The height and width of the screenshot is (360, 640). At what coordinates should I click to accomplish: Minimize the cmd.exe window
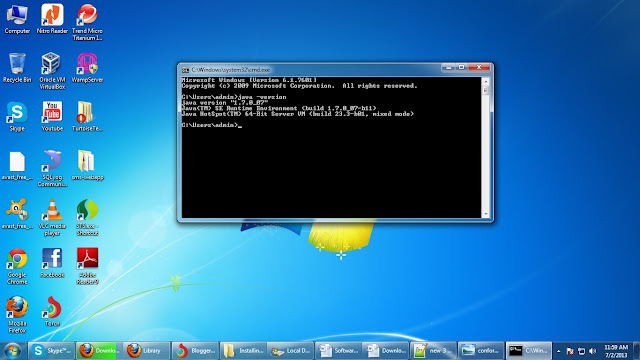point(449,67)
